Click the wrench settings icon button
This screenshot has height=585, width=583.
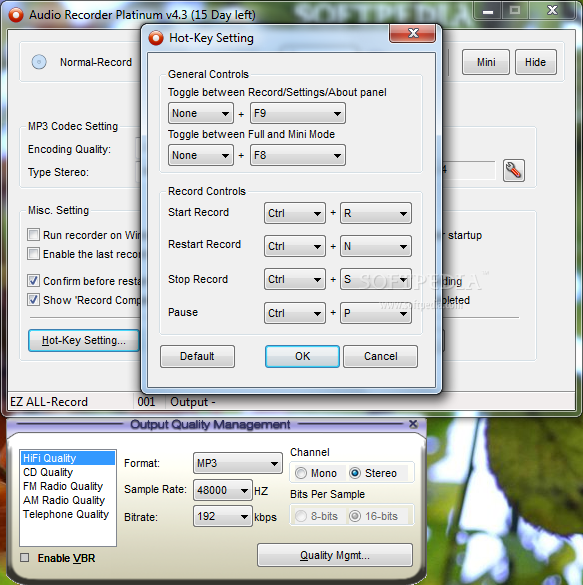(x=514, y=171)
